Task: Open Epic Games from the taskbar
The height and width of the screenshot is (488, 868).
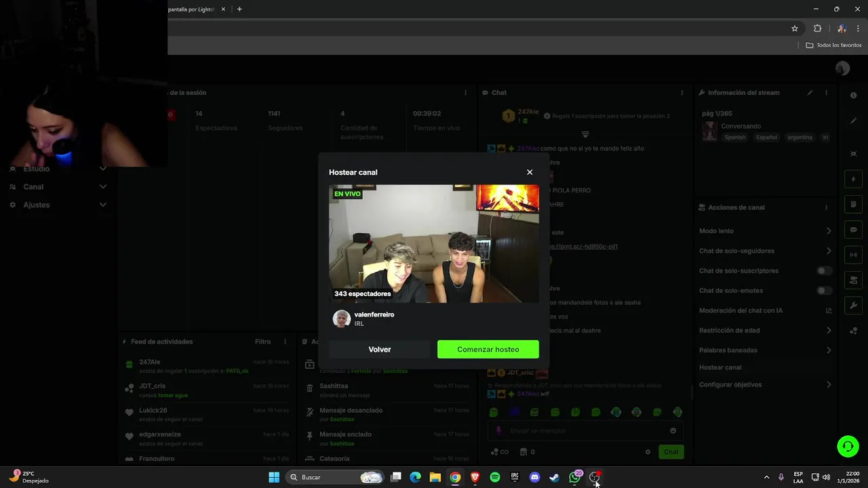Action: coord(515,477)
